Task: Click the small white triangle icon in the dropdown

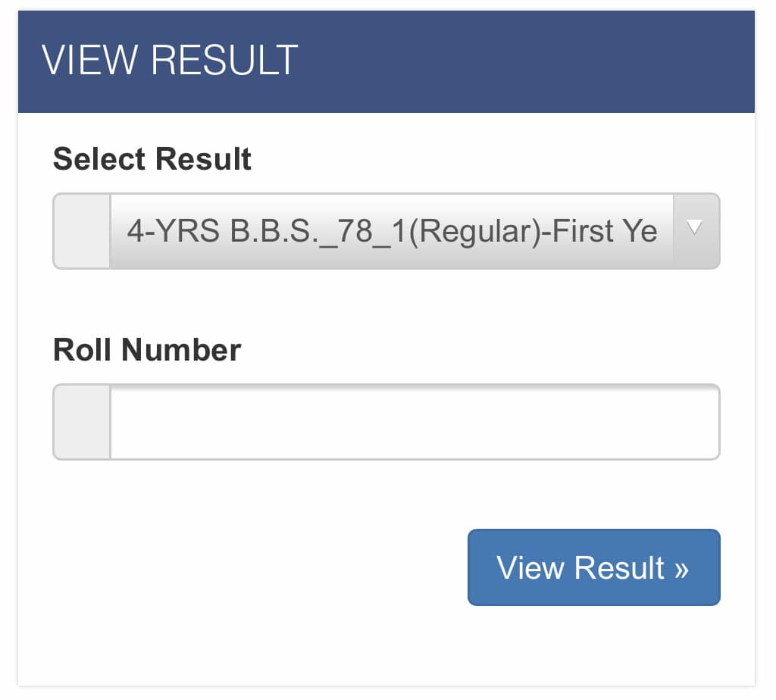Action: coord(696,227)
